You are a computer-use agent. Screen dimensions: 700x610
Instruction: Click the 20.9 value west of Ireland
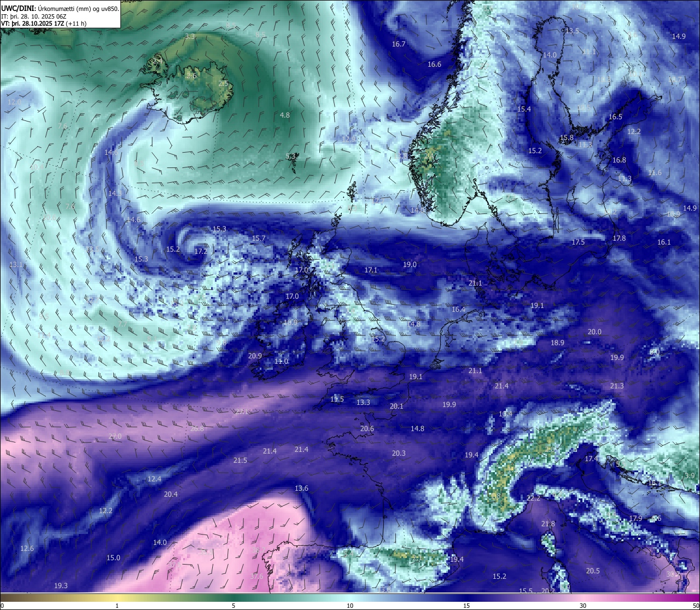pyautogui.click(x=255, y=356)
